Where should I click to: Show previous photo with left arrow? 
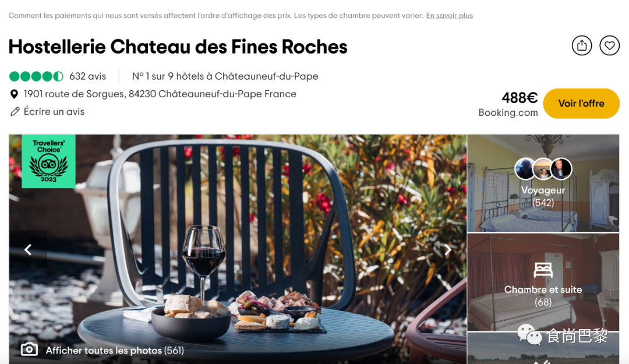point(28,250)
